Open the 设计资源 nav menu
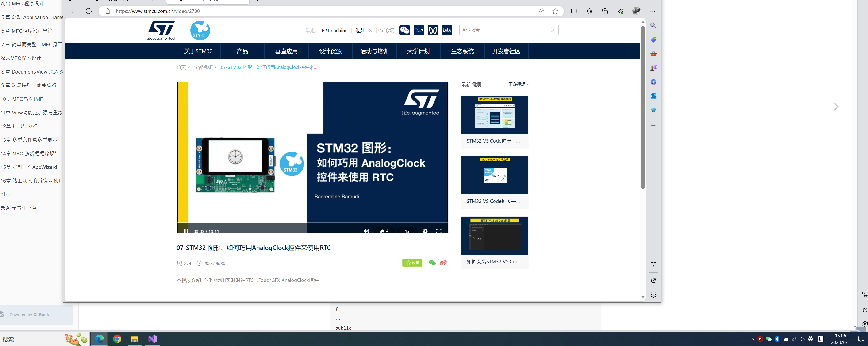The height and width of the screenshot is (346, 868). pyautogui.click(x=330, y=51)
